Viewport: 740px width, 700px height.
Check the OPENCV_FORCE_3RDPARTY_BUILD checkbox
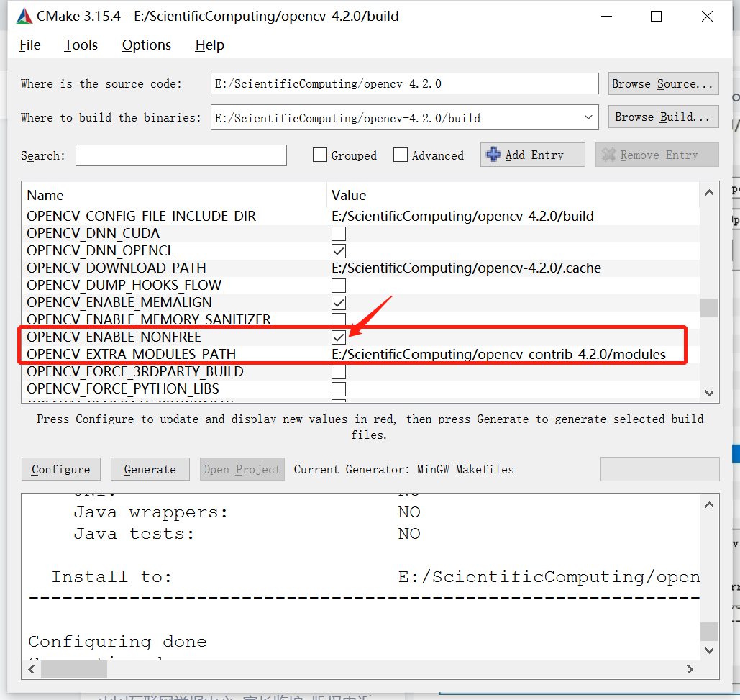coord(339,372)
